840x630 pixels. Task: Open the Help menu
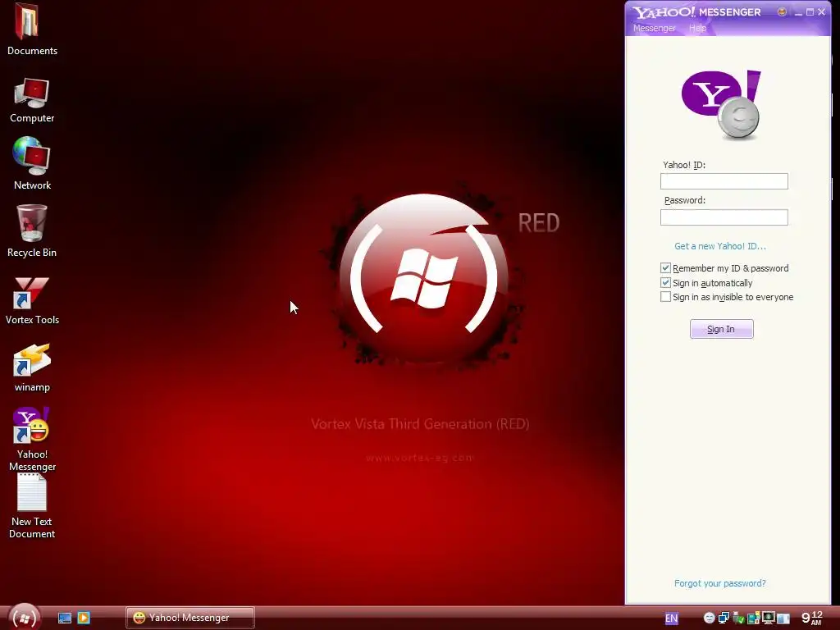tap(697, 28)
